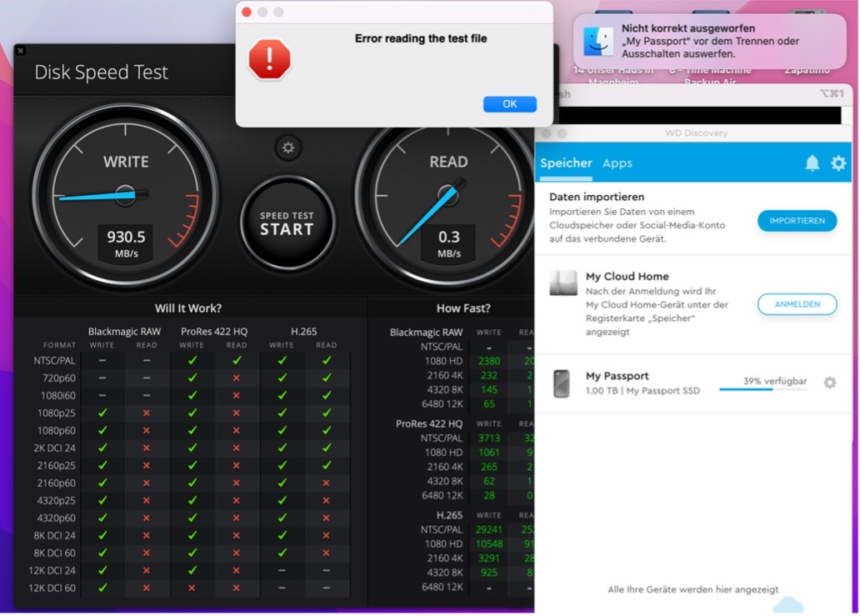Click Blackmagic RAW header in Will It Work
The height and width of the screenshot is (616, 860).
coord(124,331)
